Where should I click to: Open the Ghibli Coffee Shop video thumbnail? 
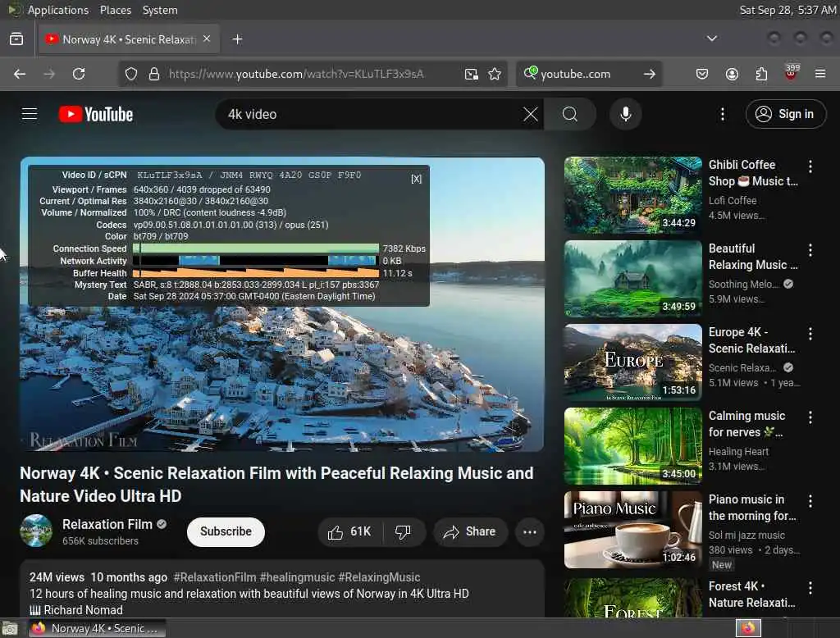pos(632,195)
